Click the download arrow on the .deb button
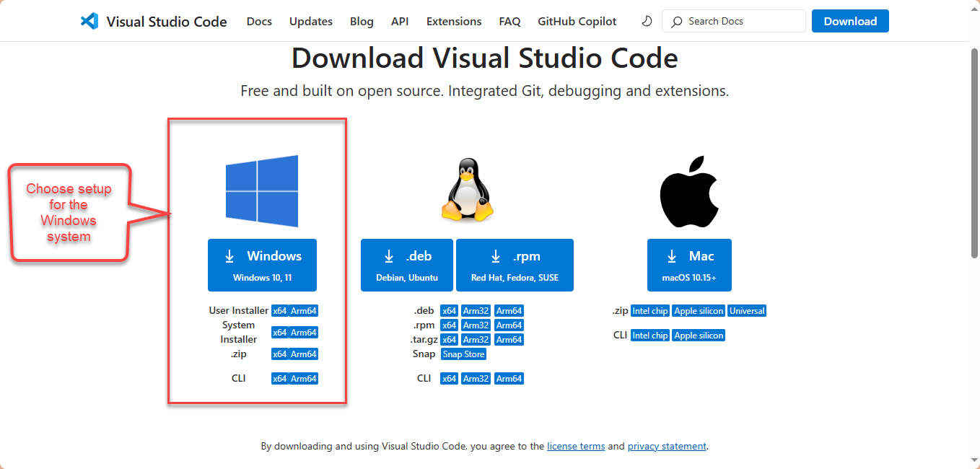The width and height of the screenshot is (980, 469). [x=388, y=255]
